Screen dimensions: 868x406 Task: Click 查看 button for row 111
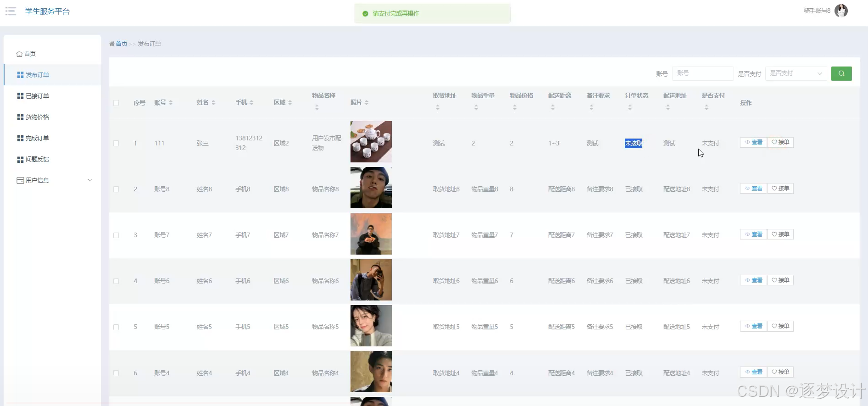(x=753, y=142)
